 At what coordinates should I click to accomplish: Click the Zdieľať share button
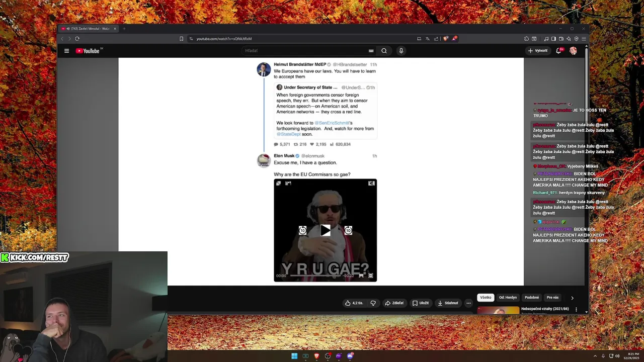click(x=394, y=303)
